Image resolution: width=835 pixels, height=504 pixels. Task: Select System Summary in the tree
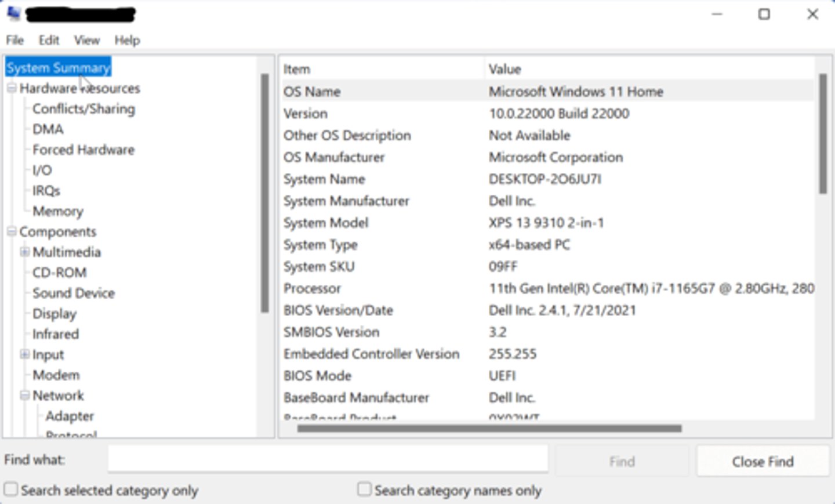(59, 68)
